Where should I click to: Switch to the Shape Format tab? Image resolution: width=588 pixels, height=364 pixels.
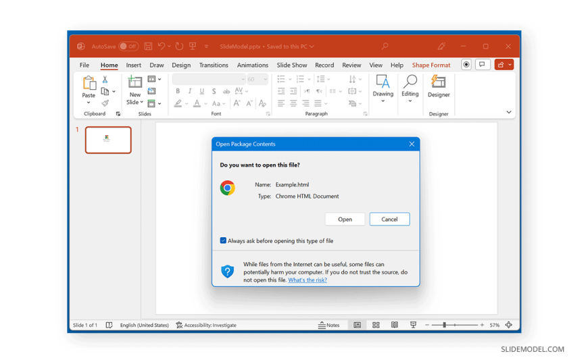[431, 66]
